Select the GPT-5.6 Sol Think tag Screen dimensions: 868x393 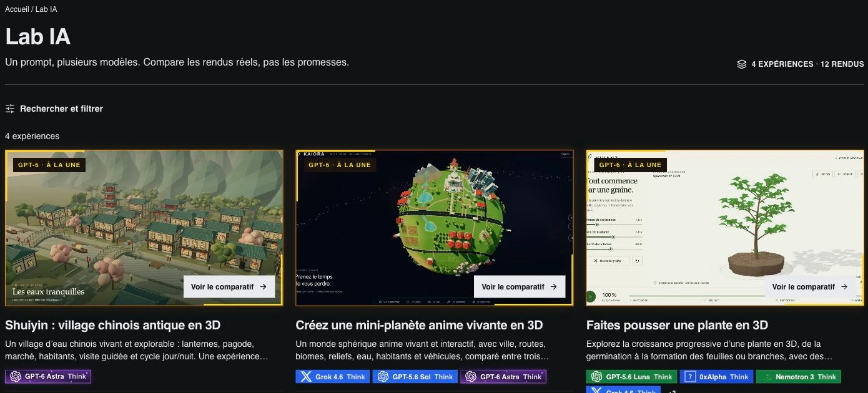pyautogui.click(x=415, y=377)
